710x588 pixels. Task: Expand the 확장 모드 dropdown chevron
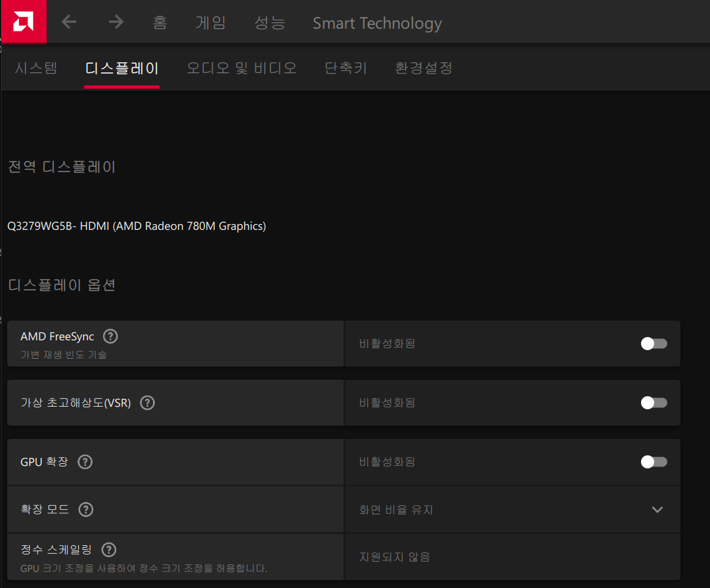tap(657, 510)
